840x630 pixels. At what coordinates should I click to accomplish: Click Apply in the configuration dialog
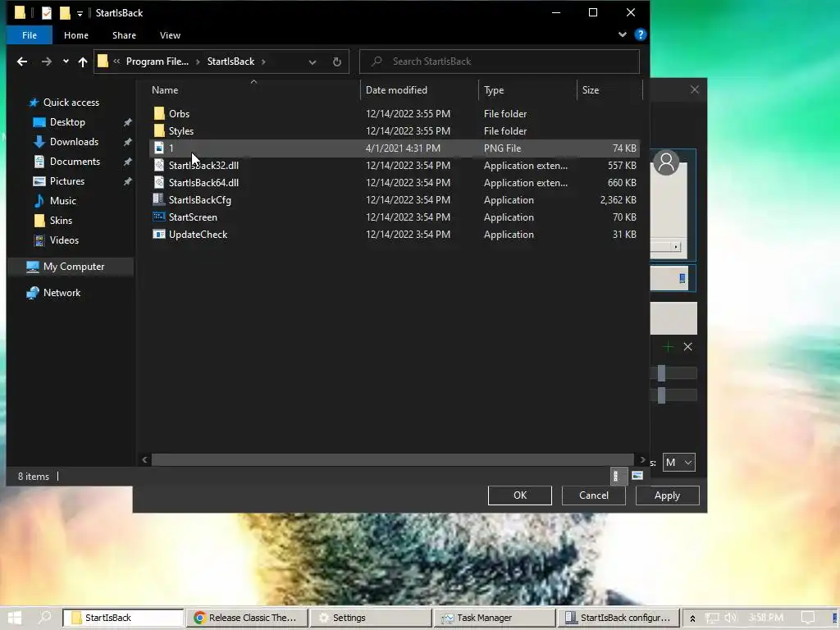pyautogui.click(x=667, y=495)
